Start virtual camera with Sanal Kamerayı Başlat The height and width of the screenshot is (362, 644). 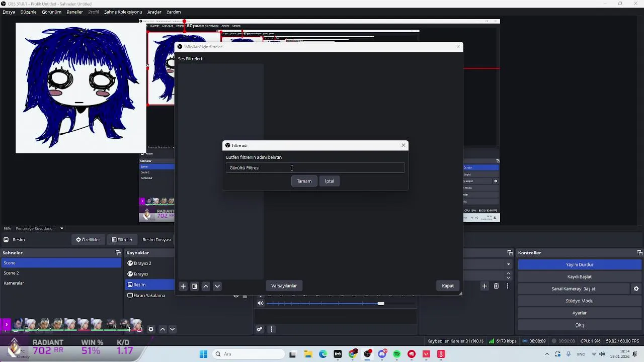point(574,289)
